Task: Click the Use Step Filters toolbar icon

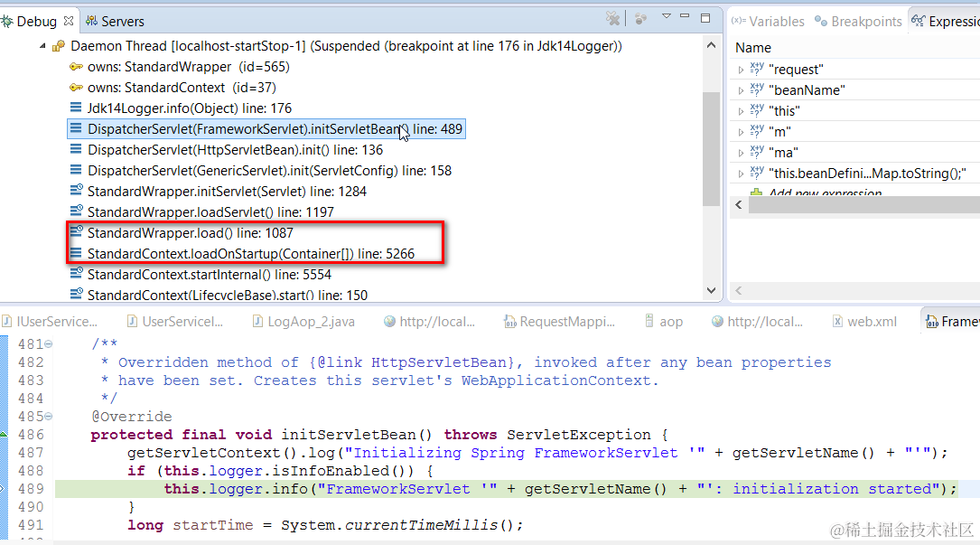Action: click(640, 19)
